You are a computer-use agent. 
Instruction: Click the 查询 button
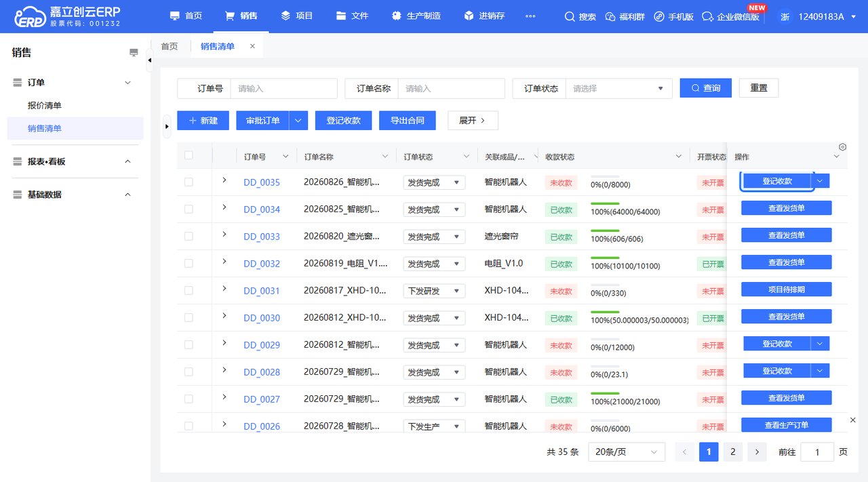tap(705, 88)
